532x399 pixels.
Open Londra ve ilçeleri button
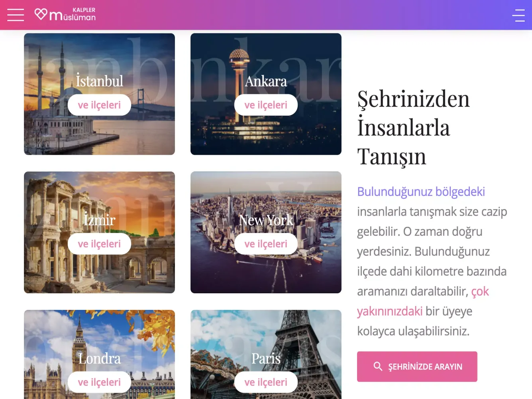coord(99,382)
